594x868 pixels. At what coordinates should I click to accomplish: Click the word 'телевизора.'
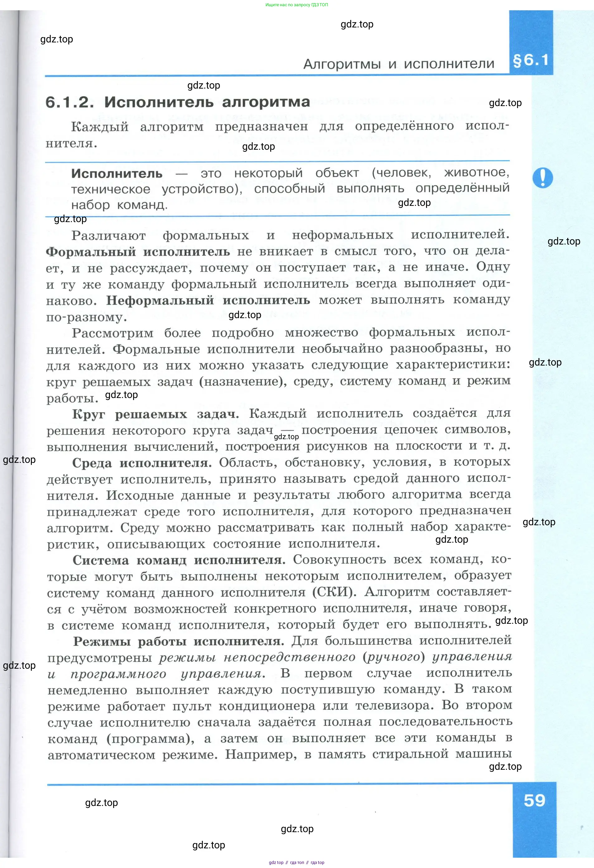(x=395, y=706)
